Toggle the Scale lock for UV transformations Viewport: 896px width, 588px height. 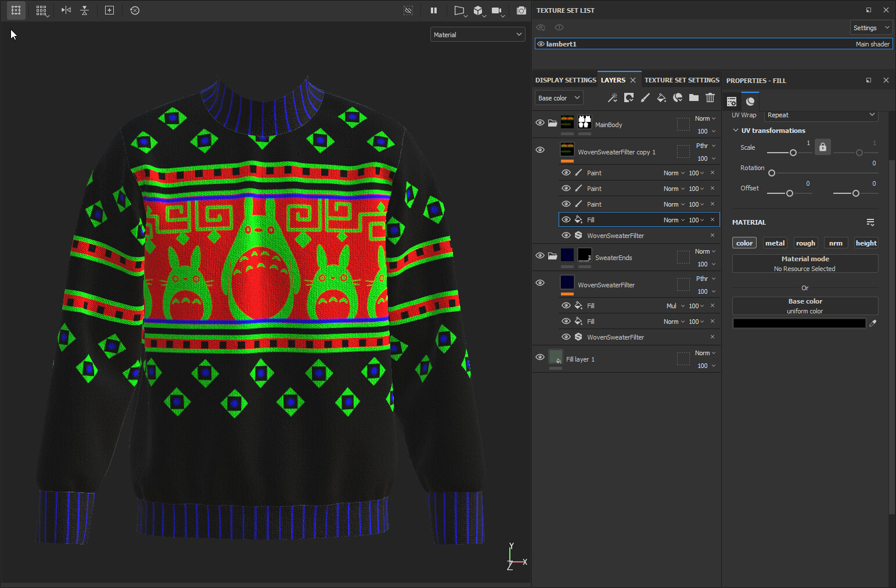tap(822, 146)
